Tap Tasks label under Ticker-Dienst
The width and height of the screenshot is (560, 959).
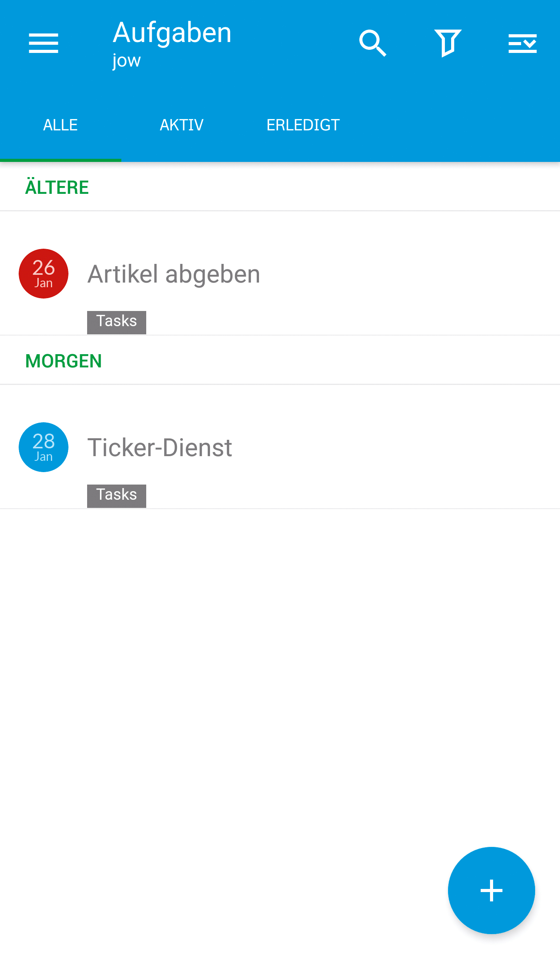(117, 495)
